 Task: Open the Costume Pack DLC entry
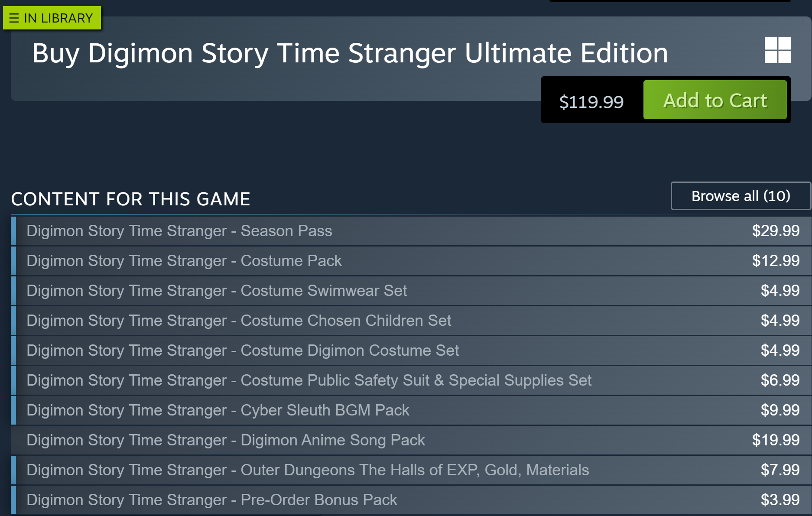pyautogui.click(x=184, y=261)
